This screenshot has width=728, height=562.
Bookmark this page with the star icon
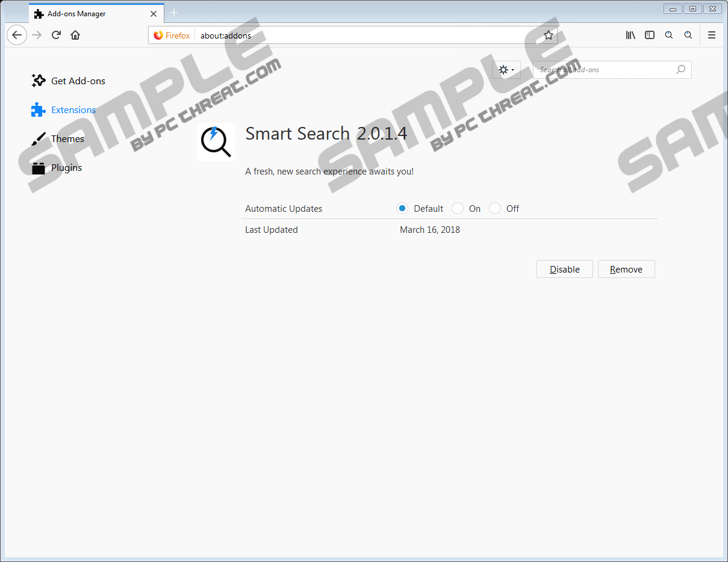[549, 36]
